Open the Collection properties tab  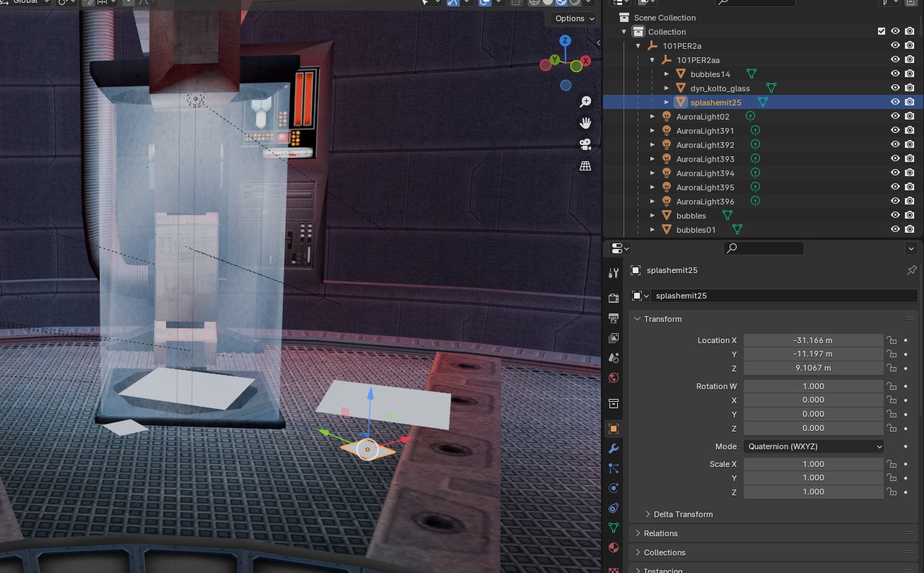coord(613,403)
